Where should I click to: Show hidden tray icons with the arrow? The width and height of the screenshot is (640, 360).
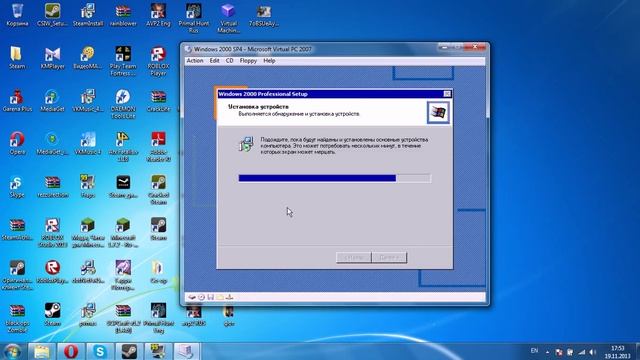(x=547, y=352)
